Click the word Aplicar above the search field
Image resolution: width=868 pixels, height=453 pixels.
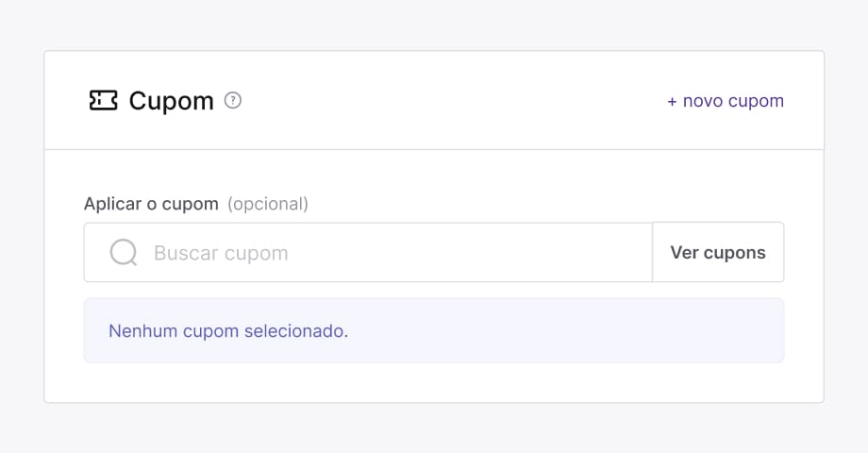point(113,204)
